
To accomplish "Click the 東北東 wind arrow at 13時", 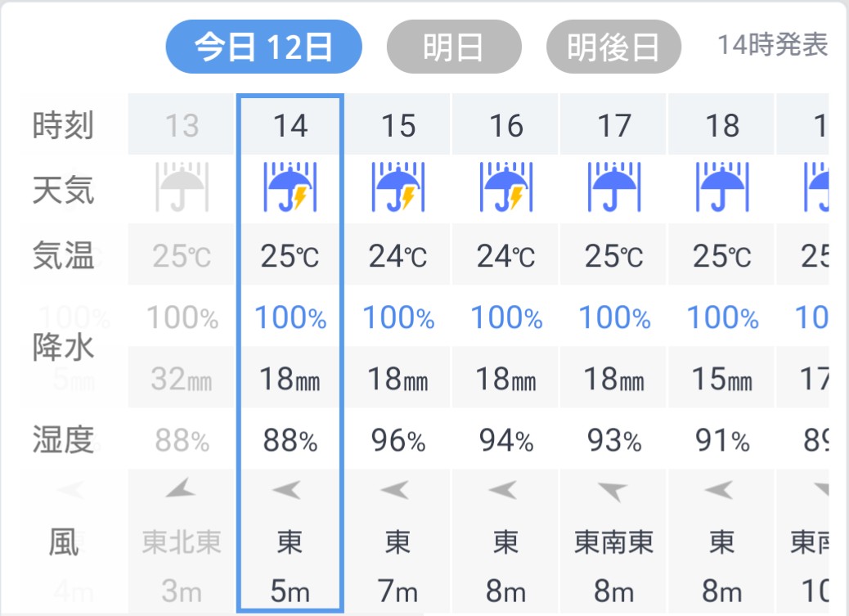I will click(x=182, y=491).
